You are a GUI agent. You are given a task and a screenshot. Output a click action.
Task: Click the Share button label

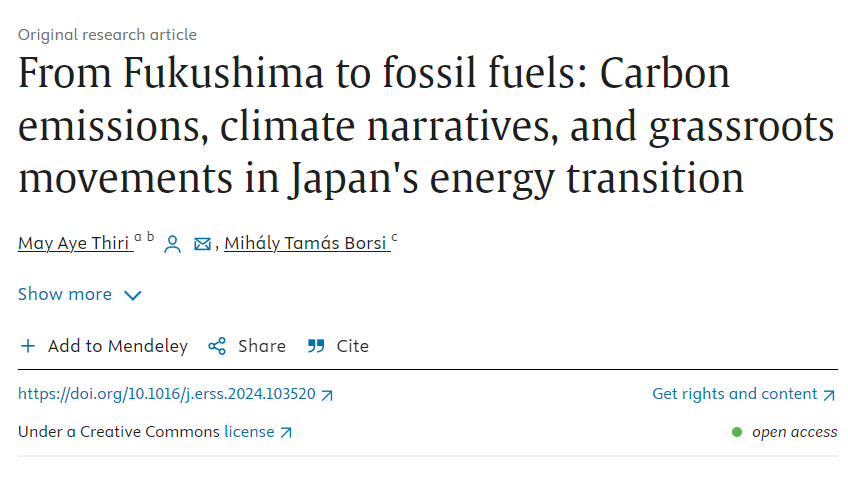(x=262, y=346)
